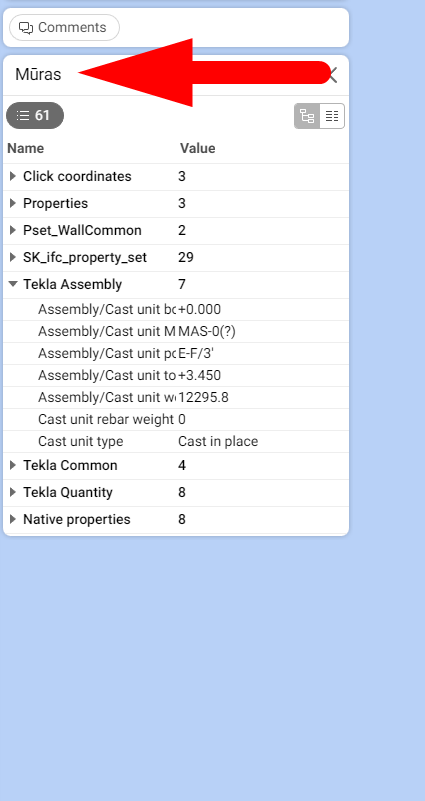This screenshot has height=801, width=425.
Task: Expand Pset_WallCommon property set
Action: 13,230
